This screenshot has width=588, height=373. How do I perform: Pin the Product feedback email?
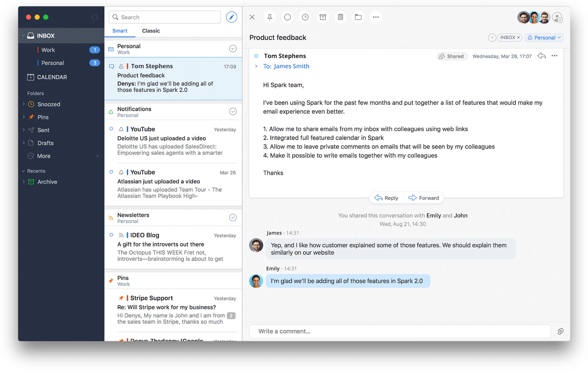(x=270, y=17)
